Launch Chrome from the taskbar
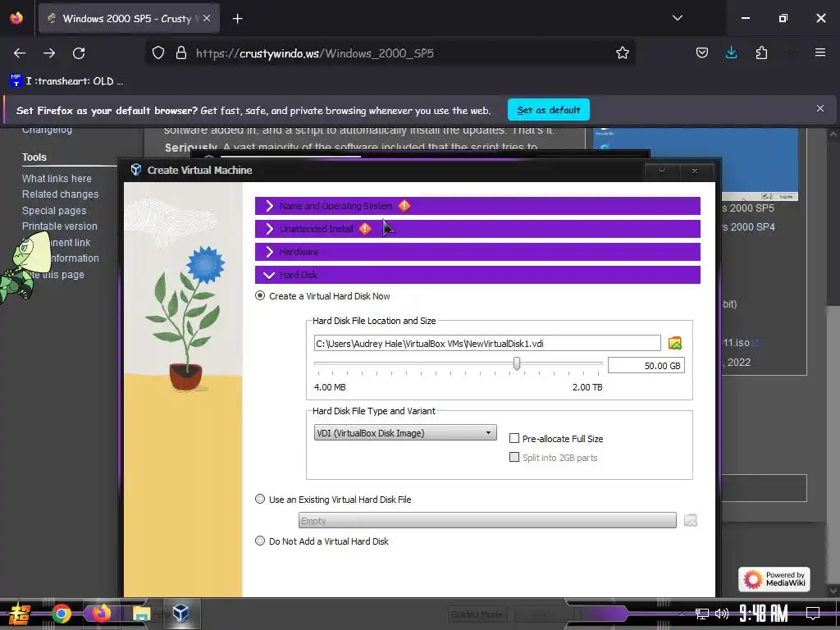The height and width of the screenshot is (630, 840). pos(61,614)
